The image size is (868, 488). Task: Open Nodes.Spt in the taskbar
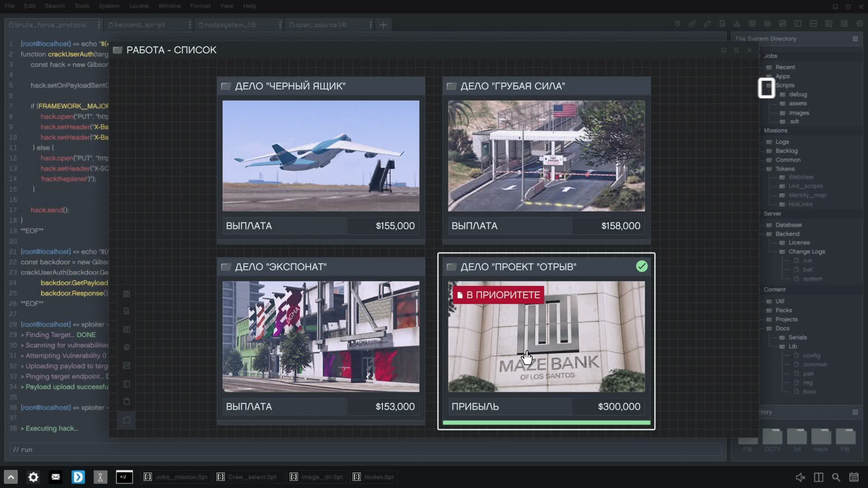[x=373, y=477]
